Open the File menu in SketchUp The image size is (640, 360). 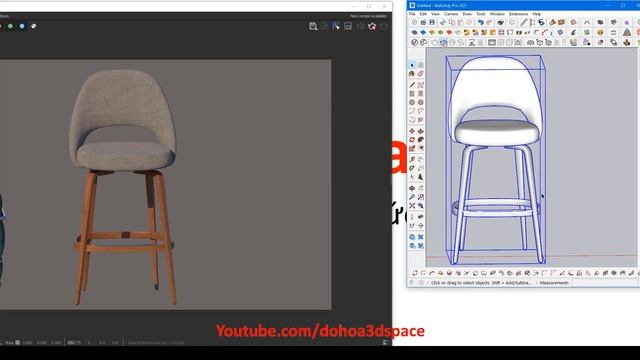[x=412, y=14]
